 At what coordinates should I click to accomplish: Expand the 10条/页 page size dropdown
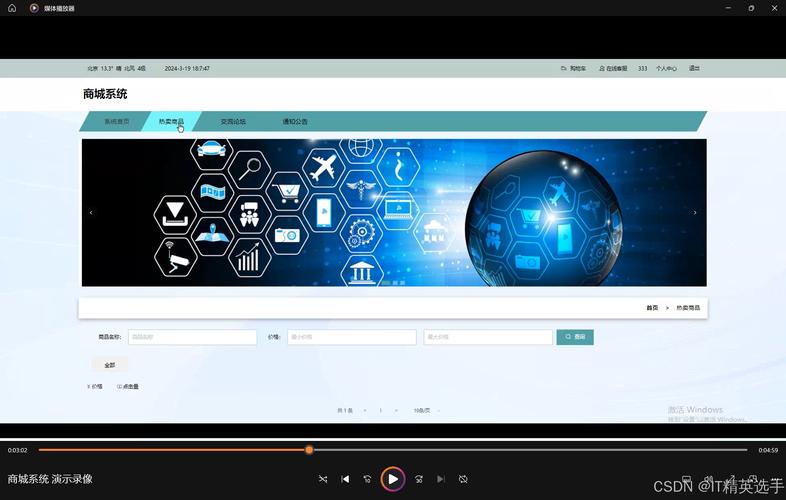point(426,410)
